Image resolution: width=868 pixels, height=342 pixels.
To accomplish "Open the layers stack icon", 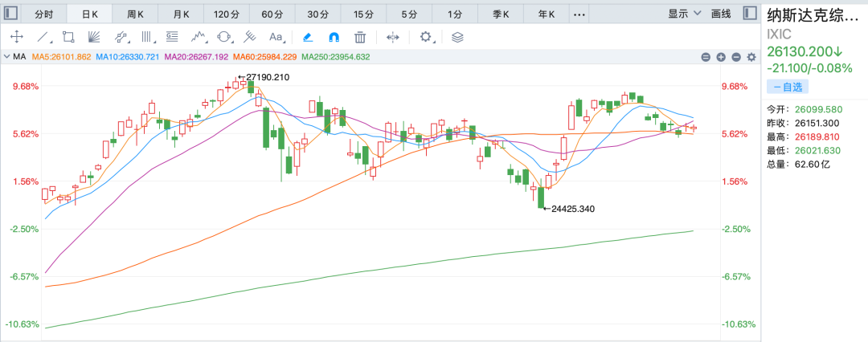I will point(457,38).
